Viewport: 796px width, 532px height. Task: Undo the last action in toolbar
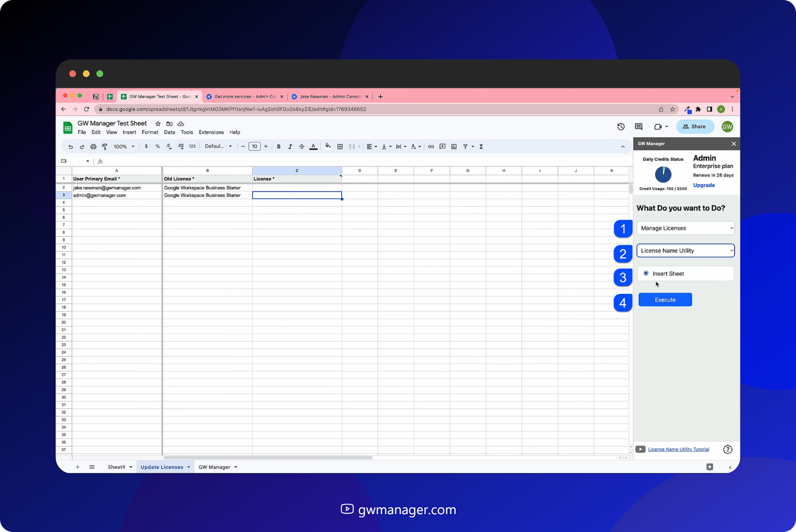(x=71, y=147)
